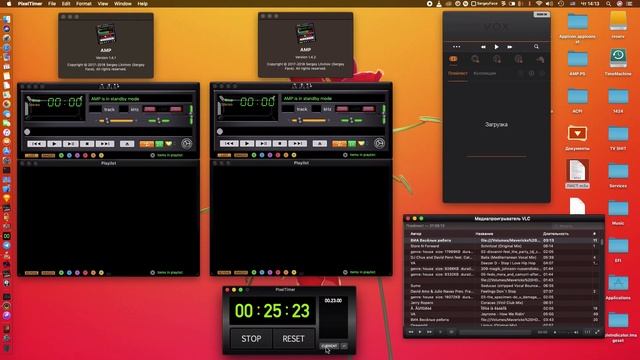
Task: Switch to Плейлист tab in VOX
Action: (458, 73)
